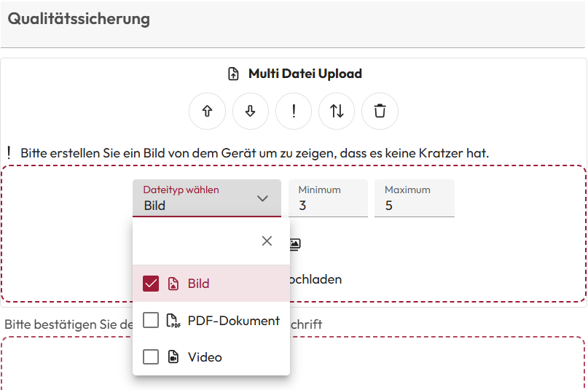Click the move down arrow button
Viewport: 588px width, 390px height.
tap(250, 112)
